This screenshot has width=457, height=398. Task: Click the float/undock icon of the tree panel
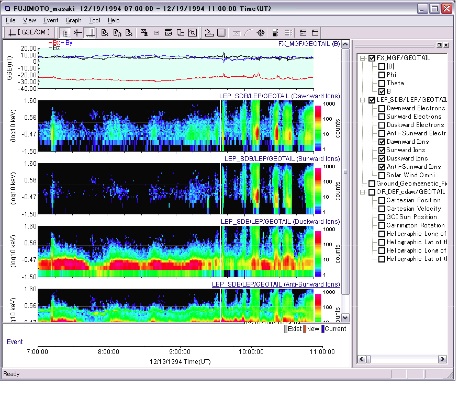439,45
